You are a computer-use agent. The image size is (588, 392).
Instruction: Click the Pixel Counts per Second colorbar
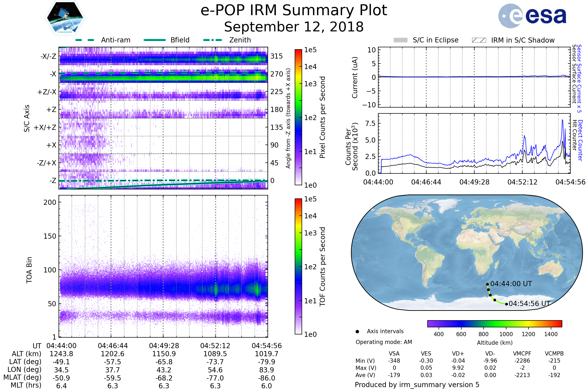pos(298,117)
